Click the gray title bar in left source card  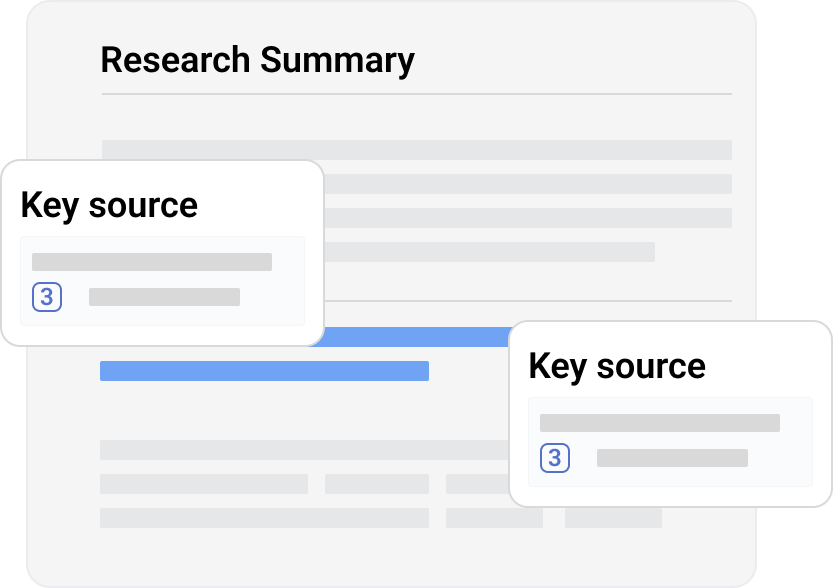tap(152, 262)
